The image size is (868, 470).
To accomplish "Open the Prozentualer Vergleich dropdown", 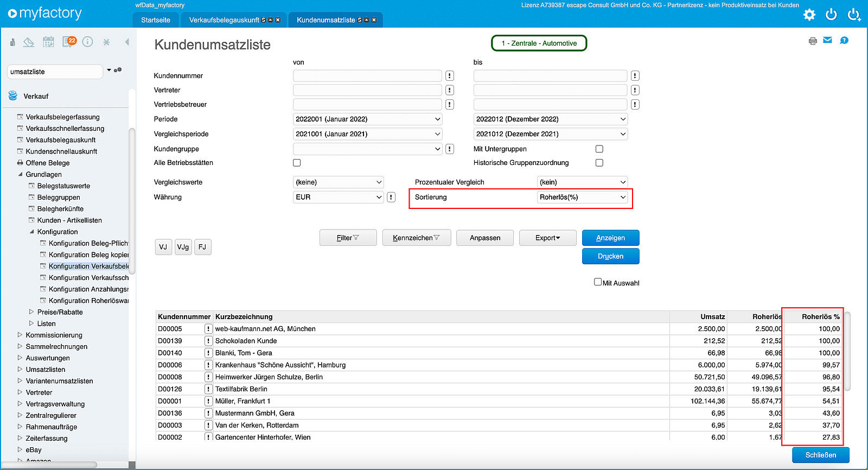I will click(583, 182).
